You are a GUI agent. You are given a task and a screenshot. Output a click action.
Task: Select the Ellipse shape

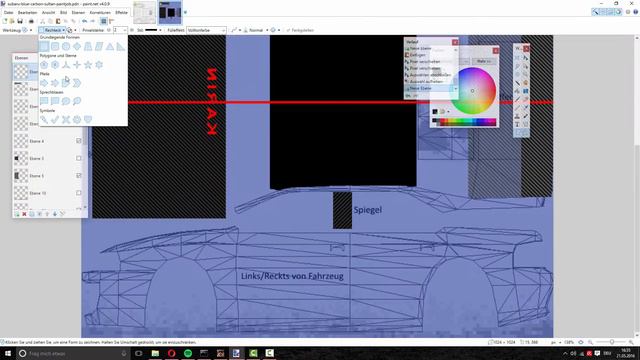pos(66,47)
